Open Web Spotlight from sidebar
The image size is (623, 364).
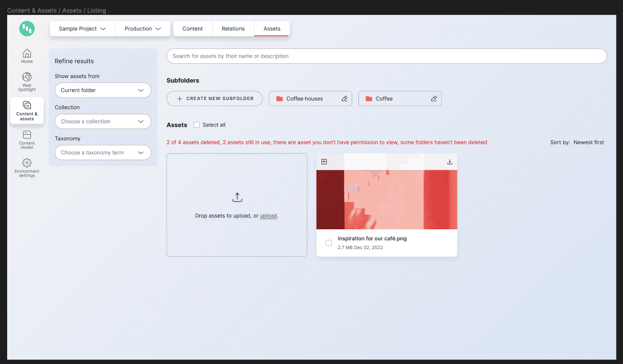(26, 81)
